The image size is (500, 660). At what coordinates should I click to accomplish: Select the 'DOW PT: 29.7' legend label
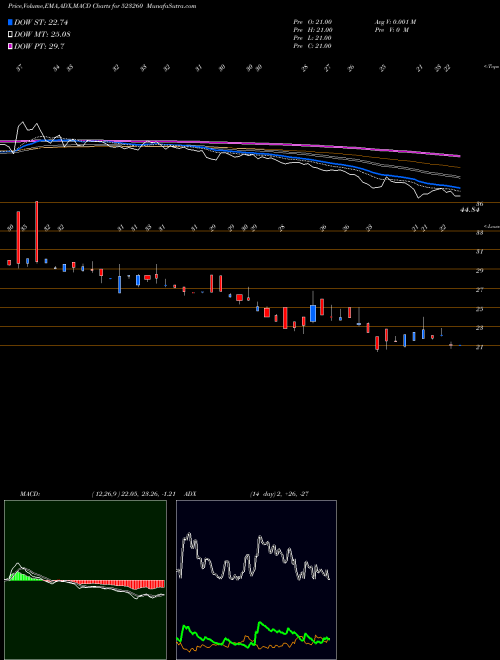39,46
